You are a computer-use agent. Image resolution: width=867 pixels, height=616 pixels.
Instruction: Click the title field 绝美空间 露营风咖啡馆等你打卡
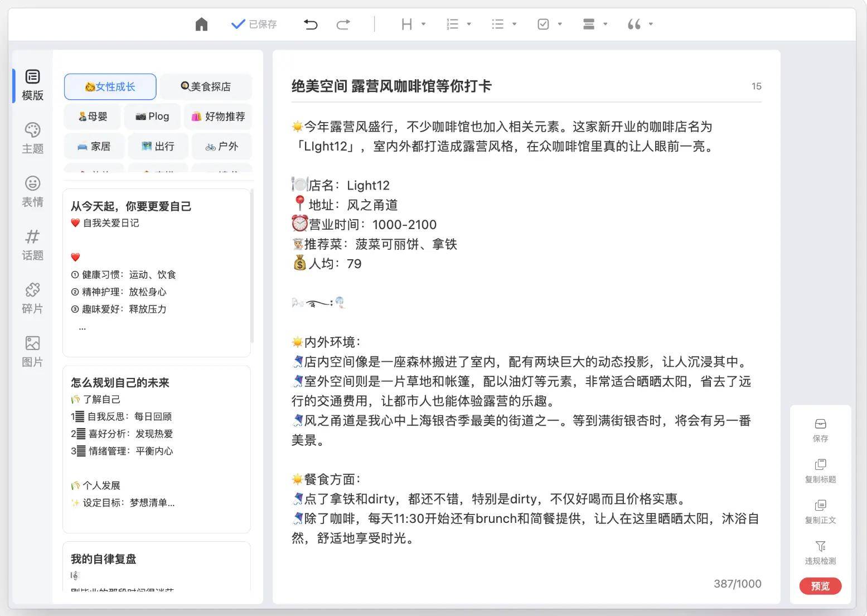tap(391, 86)
